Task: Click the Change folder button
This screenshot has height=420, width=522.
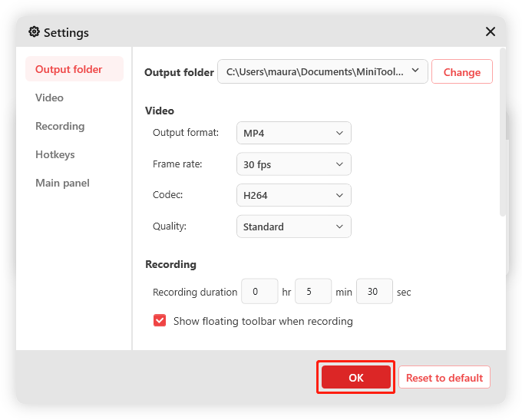Action: tap(462, 71)
